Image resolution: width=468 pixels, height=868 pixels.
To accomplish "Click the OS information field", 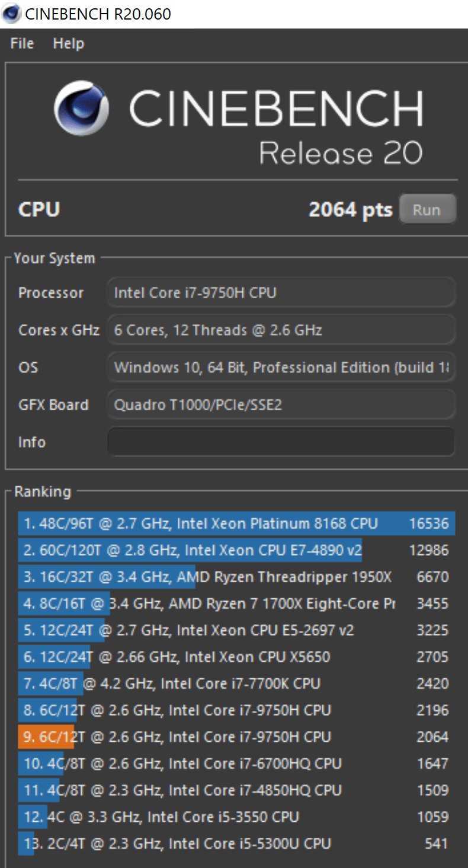I will tap(281, 368).
